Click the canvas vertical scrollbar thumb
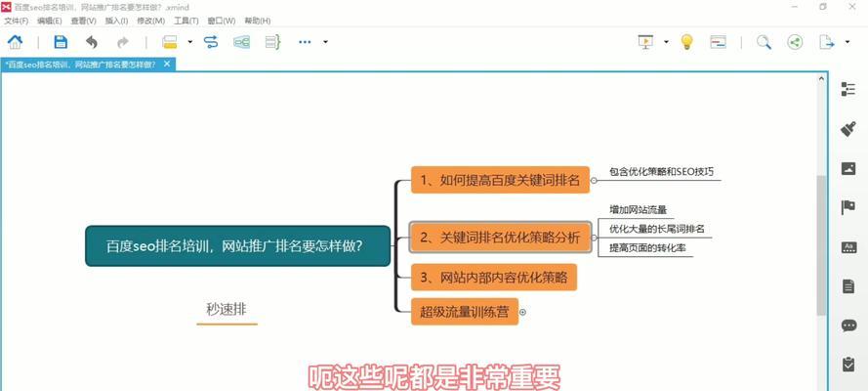This screenshot has height=391, width=868. (821, 245)
